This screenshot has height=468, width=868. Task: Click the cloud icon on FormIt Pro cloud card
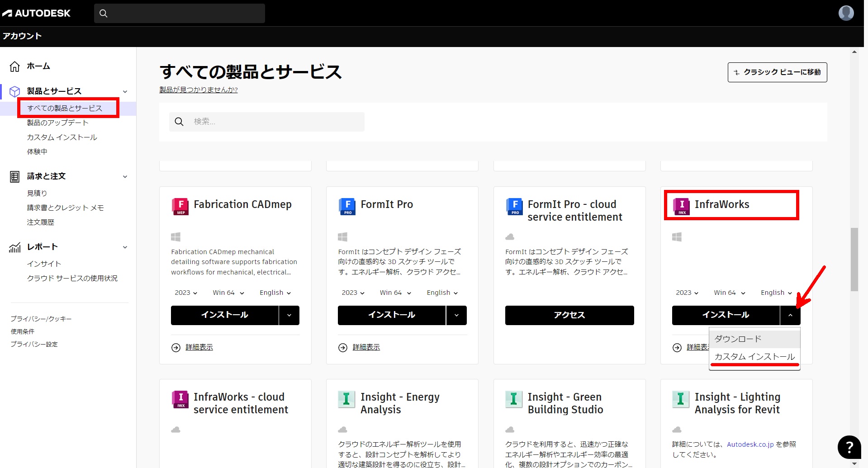(510, 237)
